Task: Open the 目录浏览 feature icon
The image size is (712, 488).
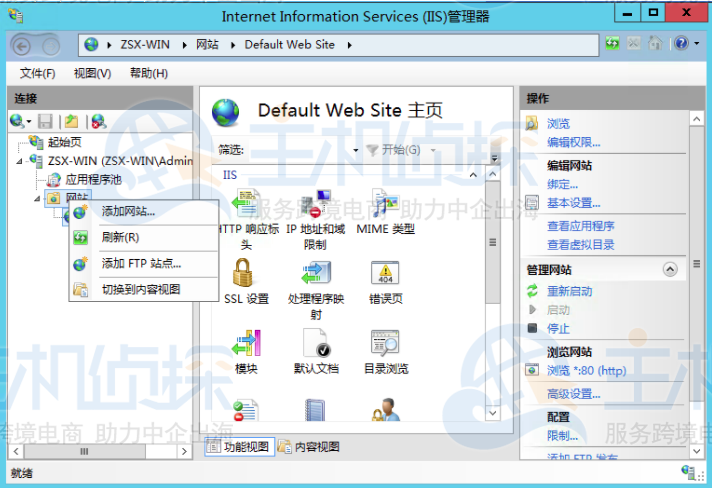Action: click(385, 343)
